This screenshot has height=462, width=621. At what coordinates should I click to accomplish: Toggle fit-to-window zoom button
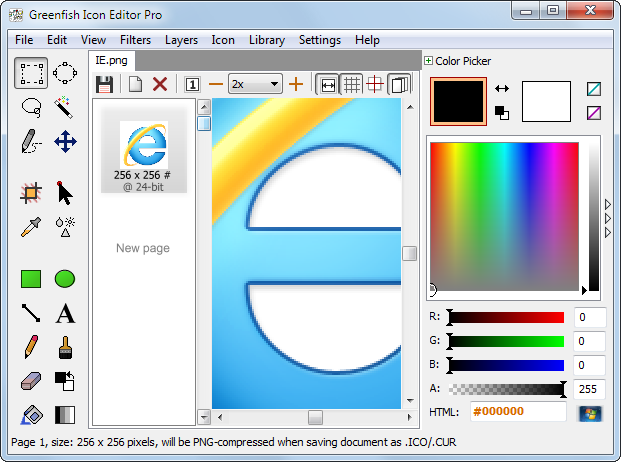(328, 84)
